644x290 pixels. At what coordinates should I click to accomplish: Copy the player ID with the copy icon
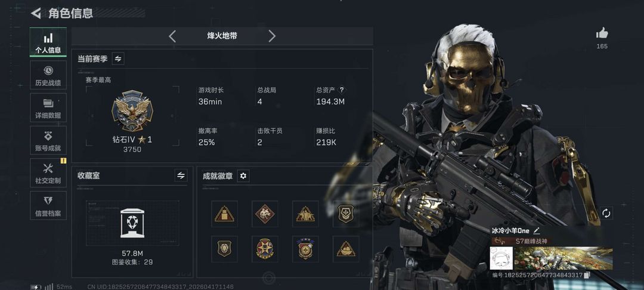coord(587,275)
